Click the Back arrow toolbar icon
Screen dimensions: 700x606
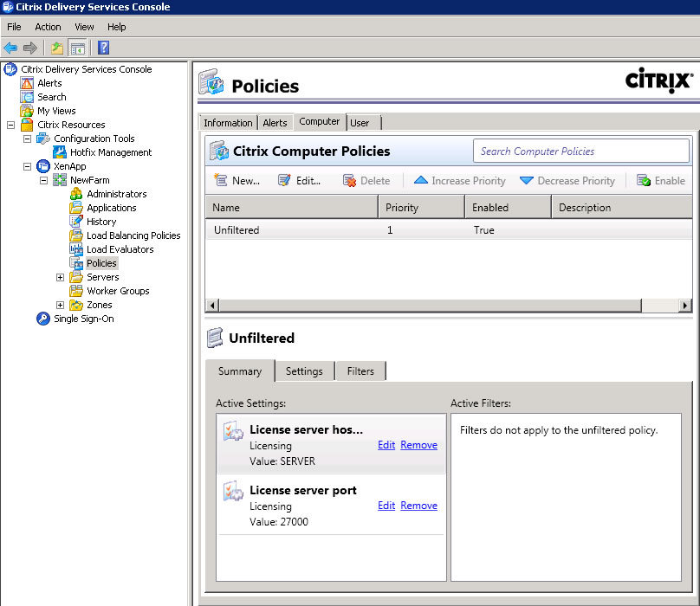pos(10,48)
